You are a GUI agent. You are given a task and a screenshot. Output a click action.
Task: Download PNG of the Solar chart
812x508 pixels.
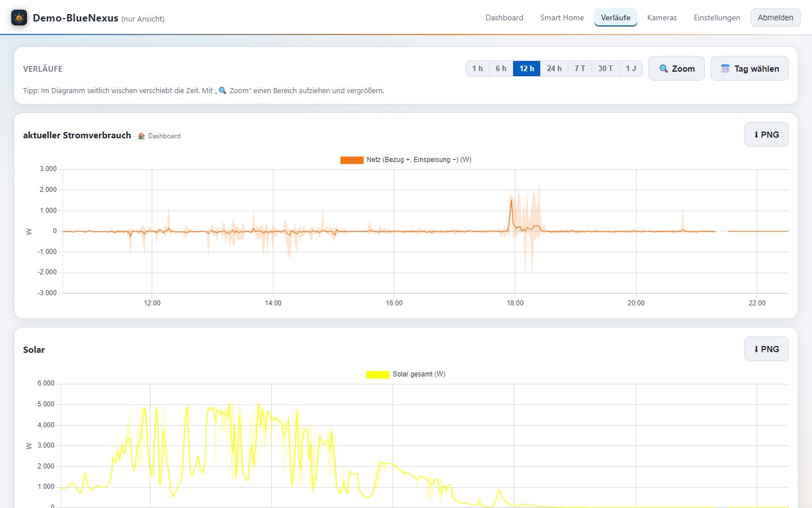[766, 349]
